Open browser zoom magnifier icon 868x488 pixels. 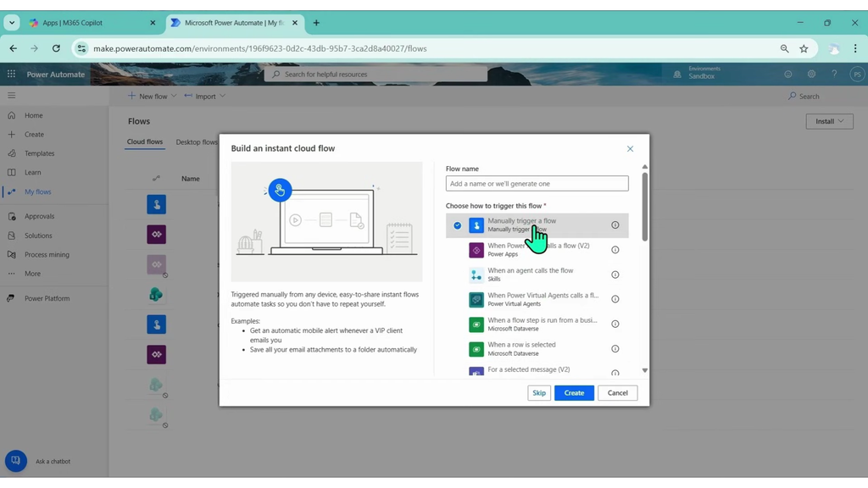tap(784, 48)
